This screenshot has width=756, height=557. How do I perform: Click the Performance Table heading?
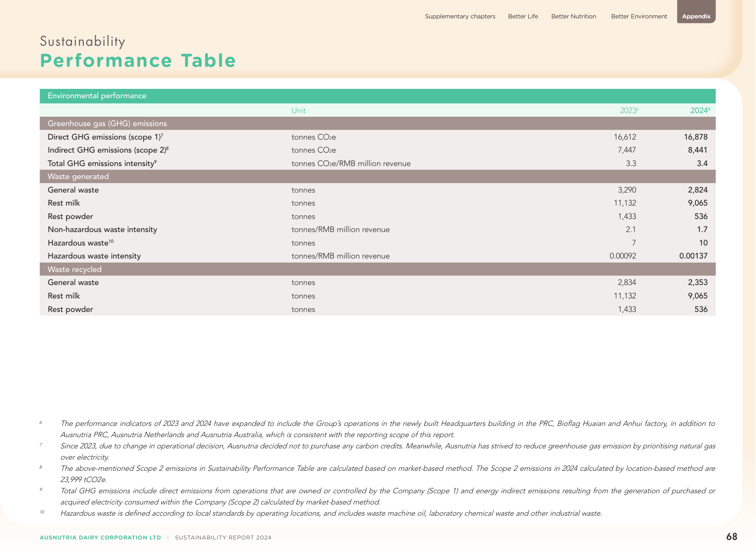coord(138,61)
